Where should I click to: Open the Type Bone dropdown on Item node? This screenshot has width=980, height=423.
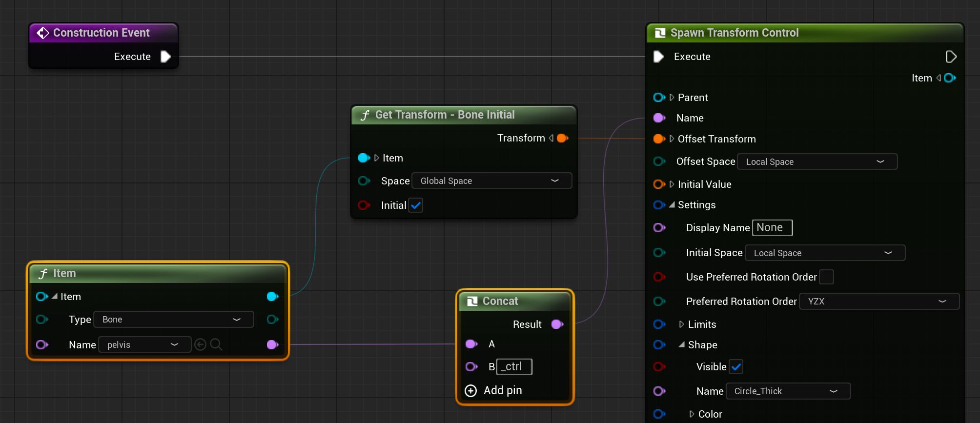pos(174,320)
